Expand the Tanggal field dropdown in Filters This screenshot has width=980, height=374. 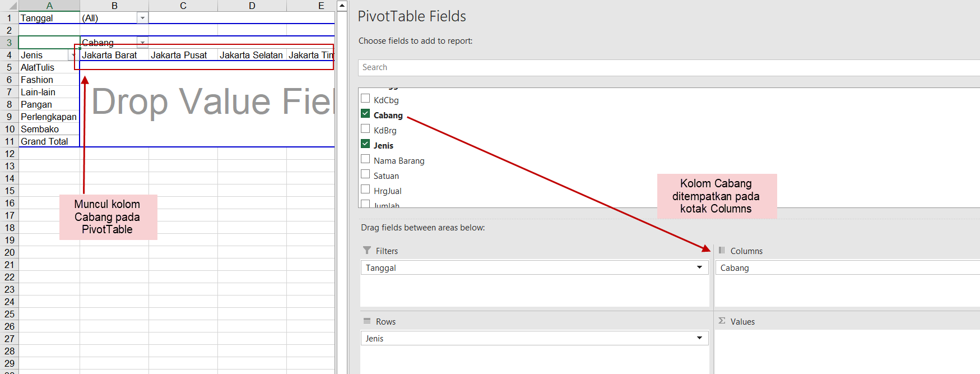[699, 267]
